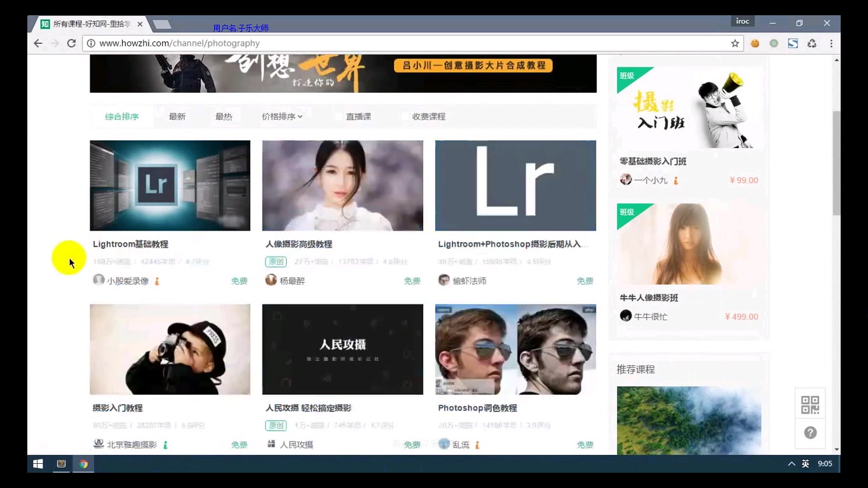
Task: Click 牛牛人像摄影班 sidebar image
Action: coord(689,244)
